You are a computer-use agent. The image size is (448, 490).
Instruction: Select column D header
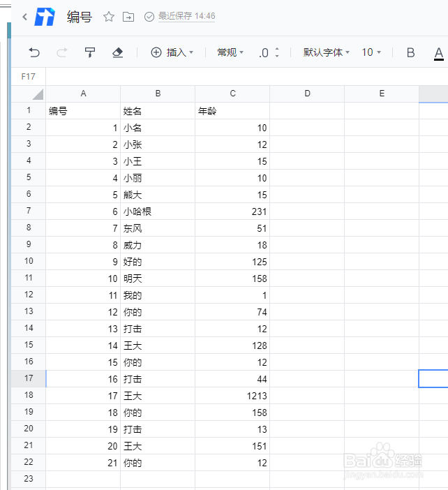coord(307,94)
